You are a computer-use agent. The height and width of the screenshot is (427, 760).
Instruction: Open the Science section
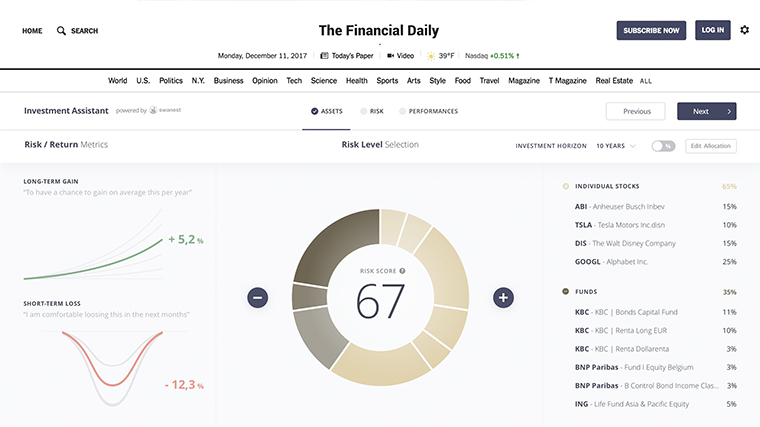pos(324,80)
